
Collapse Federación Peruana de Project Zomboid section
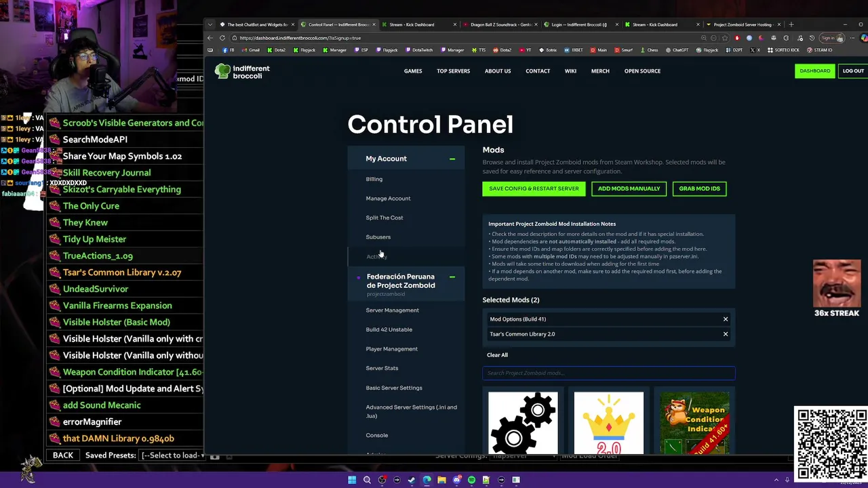tap(452, 277)
